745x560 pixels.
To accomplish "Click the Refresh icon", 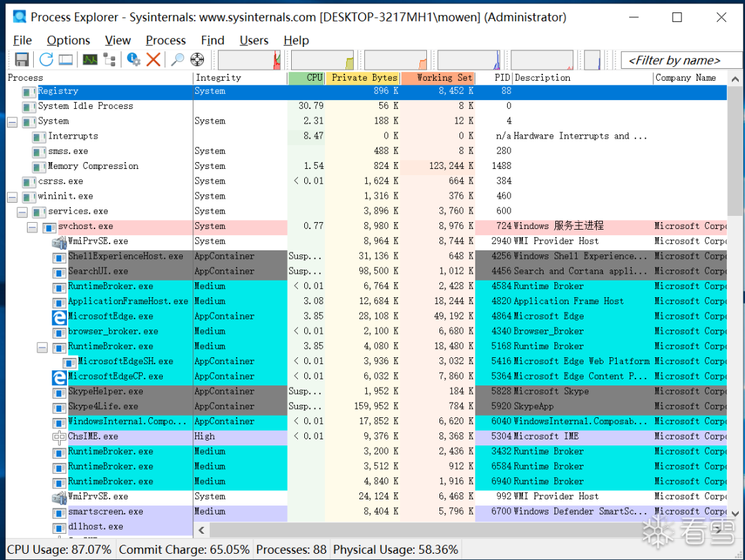I will click(46, 59).
